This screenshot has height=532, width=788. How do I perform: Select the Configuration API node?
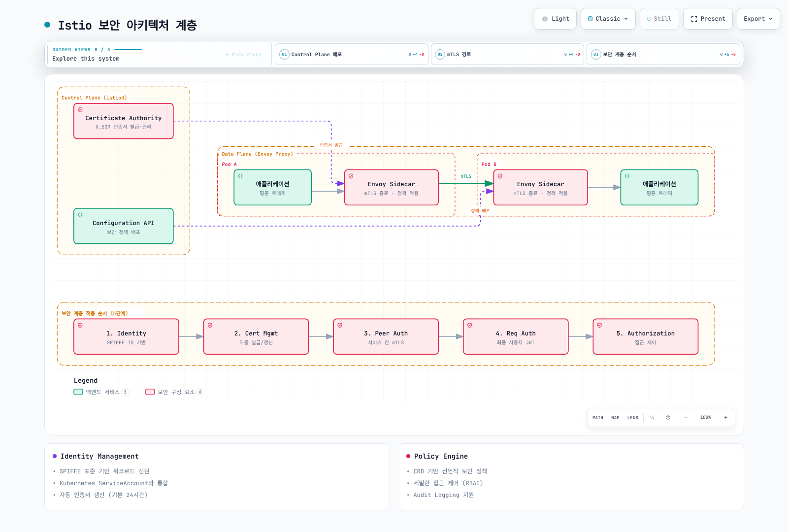(124, 226)
